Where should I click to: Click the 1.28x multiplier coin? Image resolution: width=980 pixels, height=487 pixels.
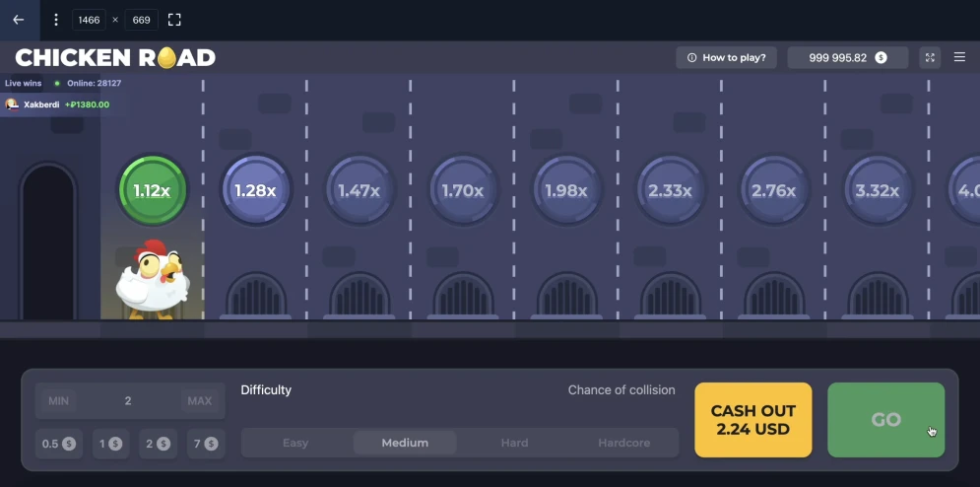click(255, 190)
